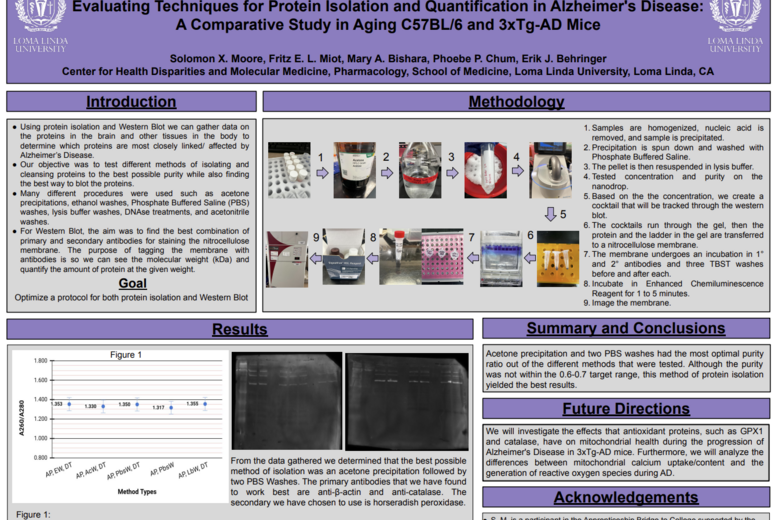Click the Center for Health Disparities affiliation line
Screen dimensions: 775x520
pos(388,72)
